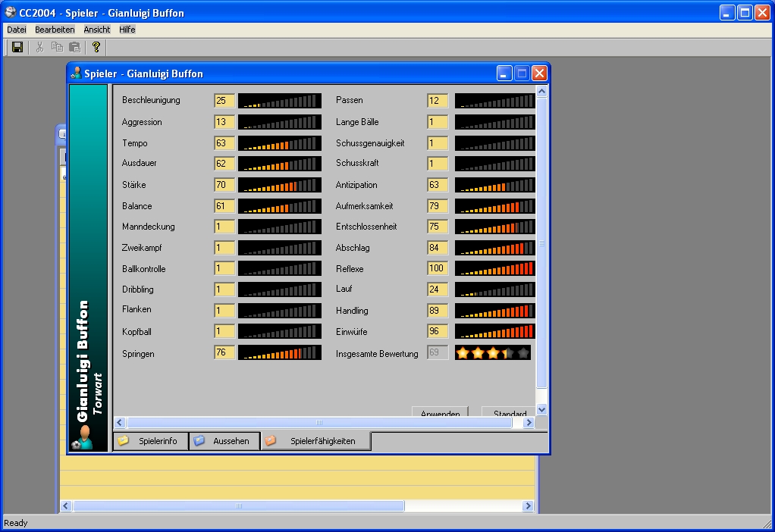Click the Cut scissors toolbar icon
Screen dimensions: 775x532
[39, 47]
